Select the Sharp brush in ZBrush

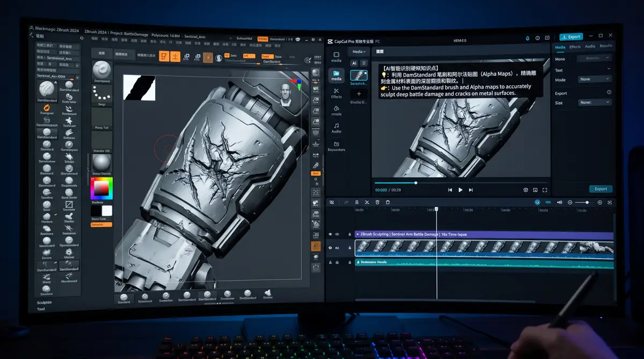click(x=47, y=277)
